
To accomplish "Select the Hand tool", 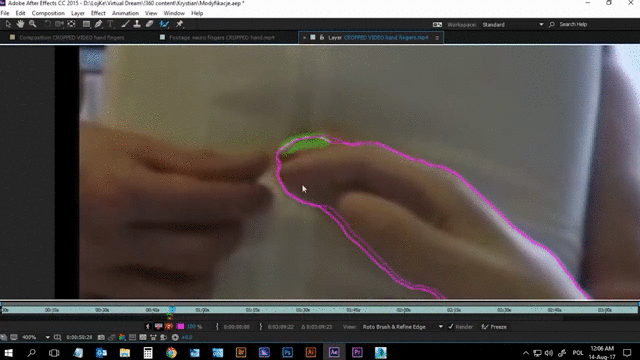I will click(20, 24).
